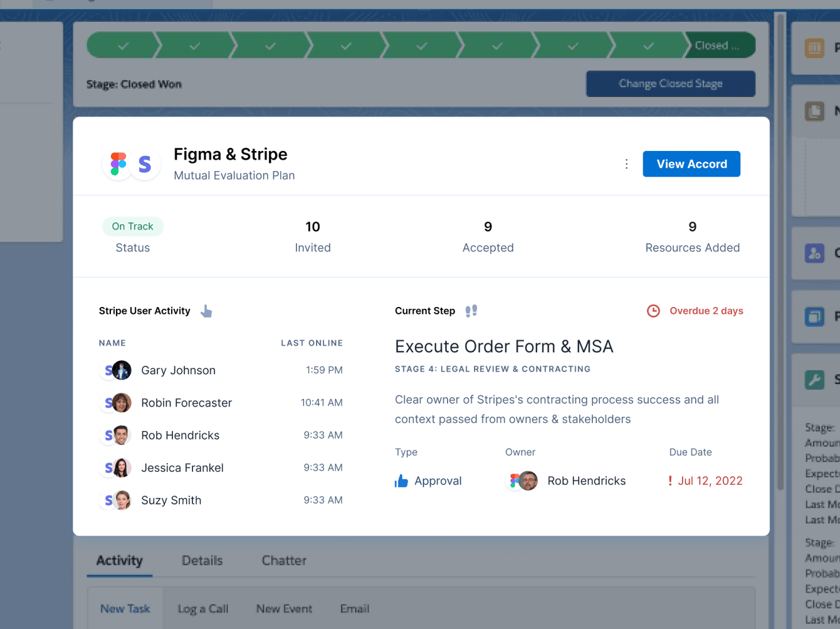Click Rob Hendricks' avatar in user activity

click(x=121, y=435)
